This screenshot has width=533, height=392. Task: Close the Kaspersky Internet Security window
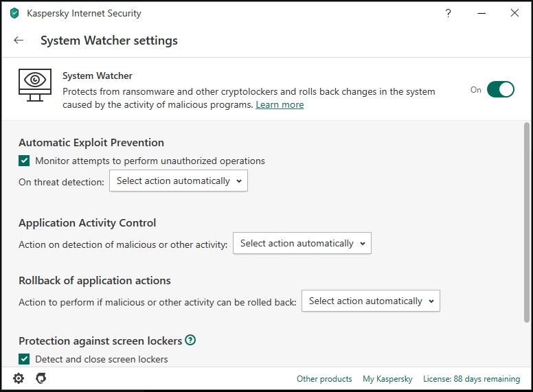tap(514, 13)
